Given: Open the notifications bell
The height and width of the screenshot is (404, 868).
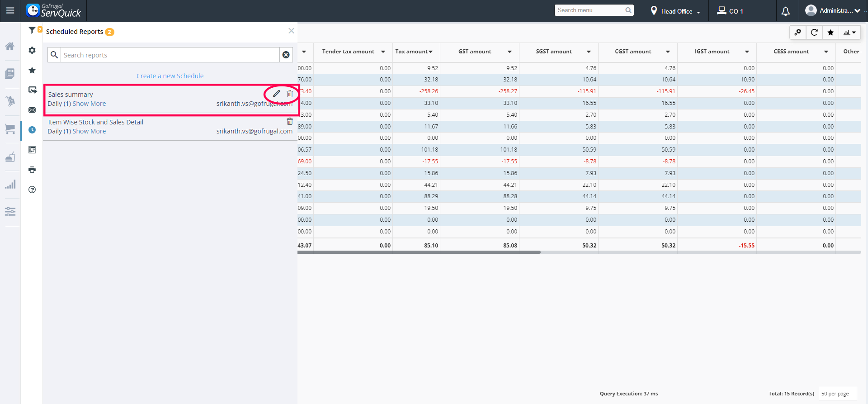Looking at the screenshot, I should [786, 11].
